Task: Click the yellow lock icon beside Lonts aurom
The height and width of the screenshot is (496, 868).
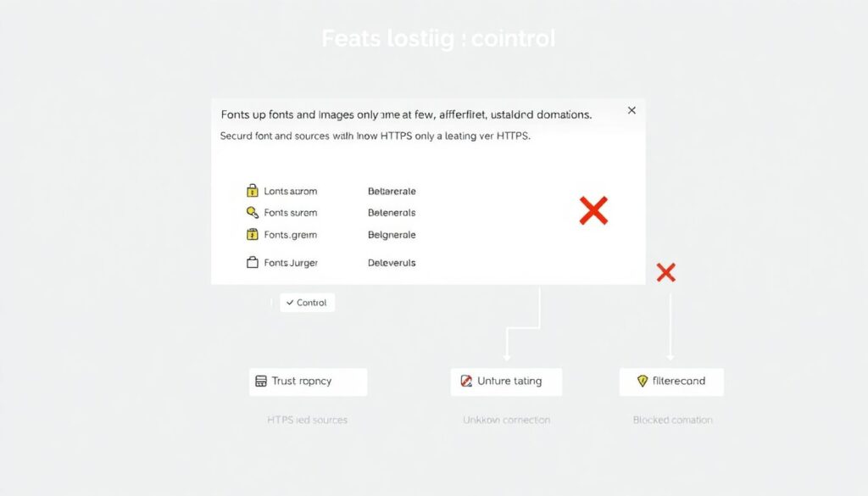Action: [252, 191]
